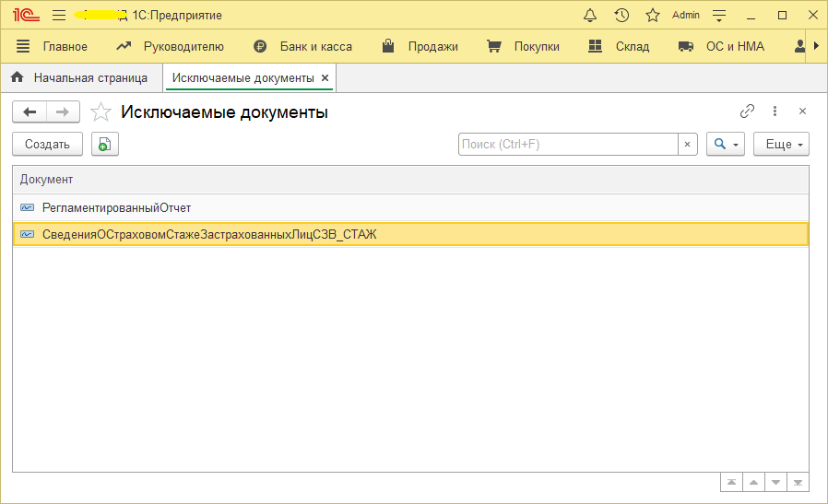This screenshot has width=828, height=504.
Task: Open the Склад section
Action: coord(633,46)
